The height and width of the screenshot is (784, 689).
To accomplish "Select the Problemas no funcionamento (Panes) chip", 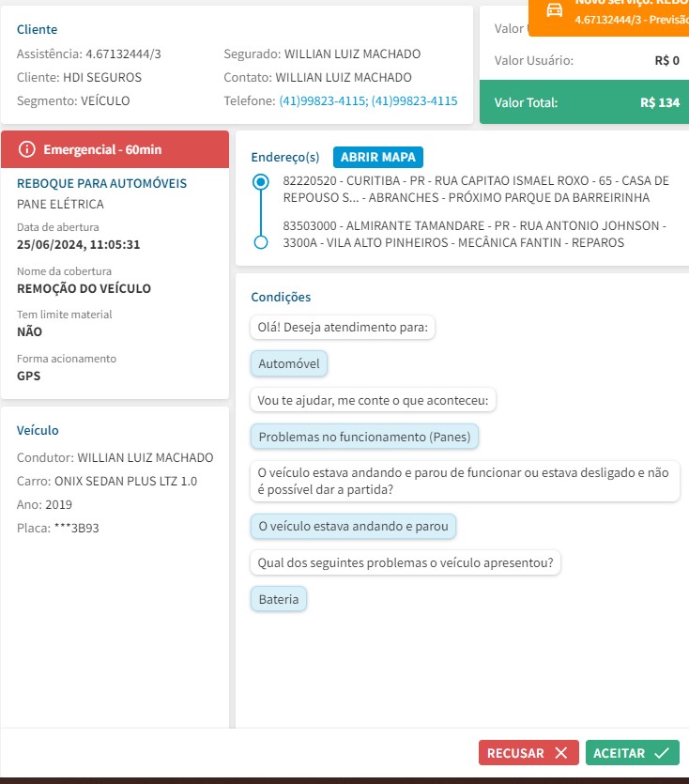I will click(364, 437).
